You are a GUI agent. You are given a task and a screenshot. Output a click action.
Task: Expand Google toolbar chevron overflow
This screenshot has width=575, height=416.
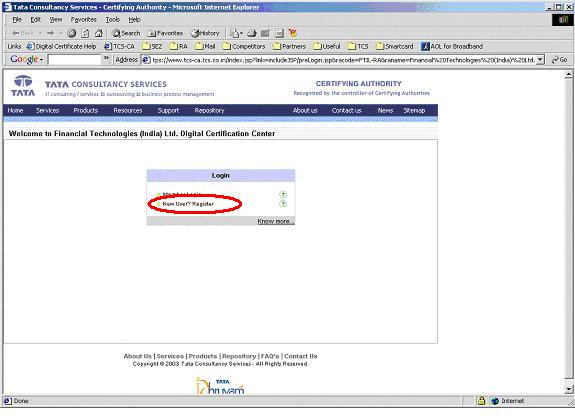click(106, 59)
